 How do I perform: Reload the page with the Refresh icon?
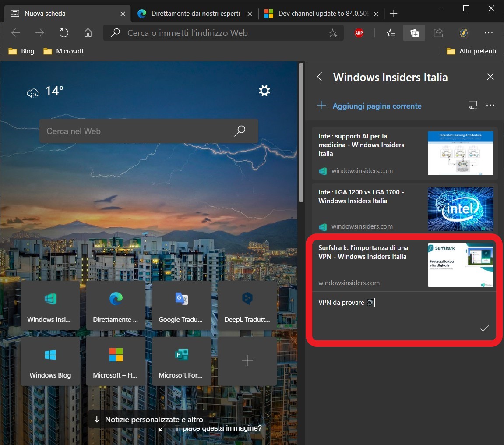[x=63, y=33]
